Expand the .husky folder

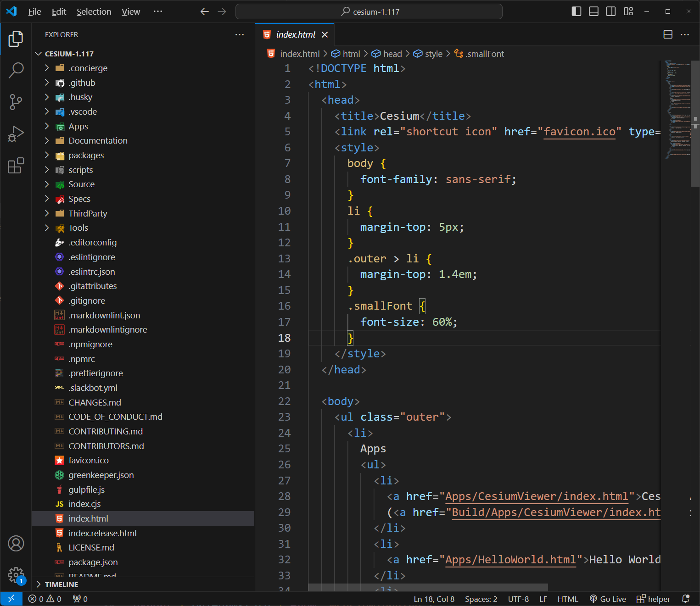pos(143,97)
